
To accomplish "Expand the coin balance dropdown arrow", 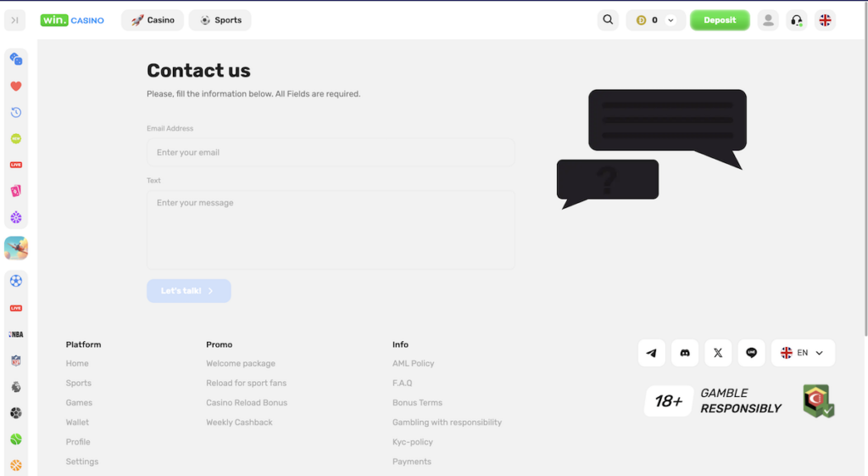I will [670, 20].
